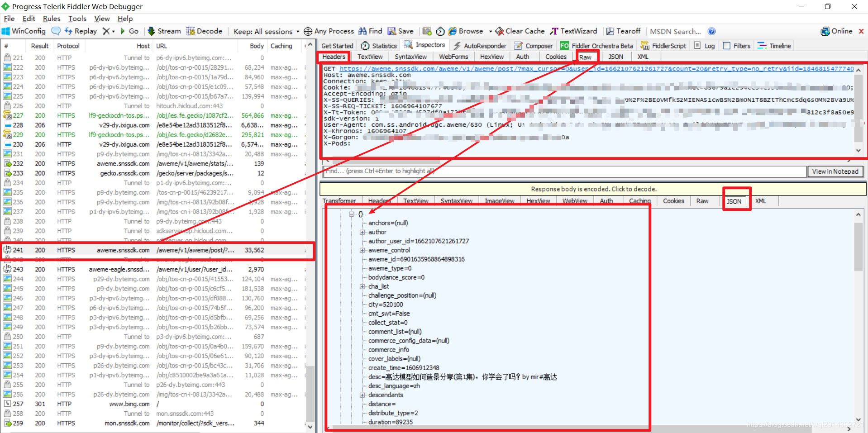Click Any Process target picker
The width and height of the screenshot is (868, 433).
pyautogui.click(x=329, y=31)
